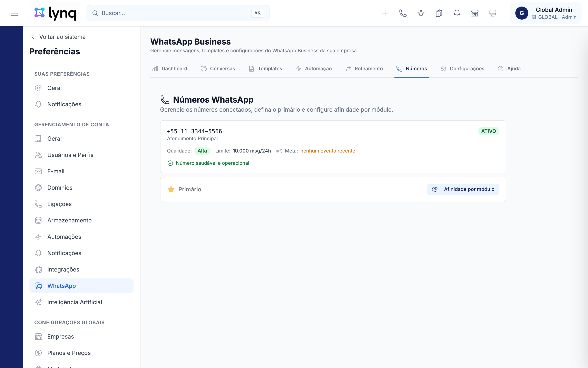Click the Alta quality badge

(202, 151)
